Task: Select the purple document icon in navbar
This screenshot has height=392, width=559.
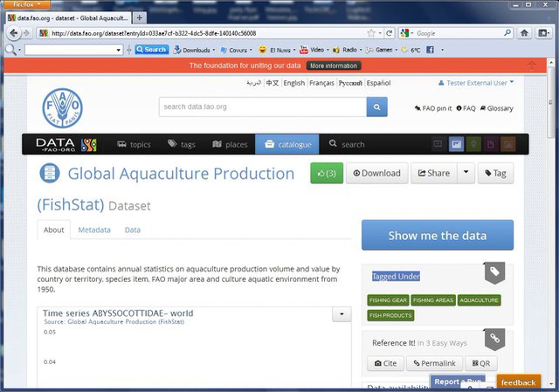Action: [x=491, y=144]
